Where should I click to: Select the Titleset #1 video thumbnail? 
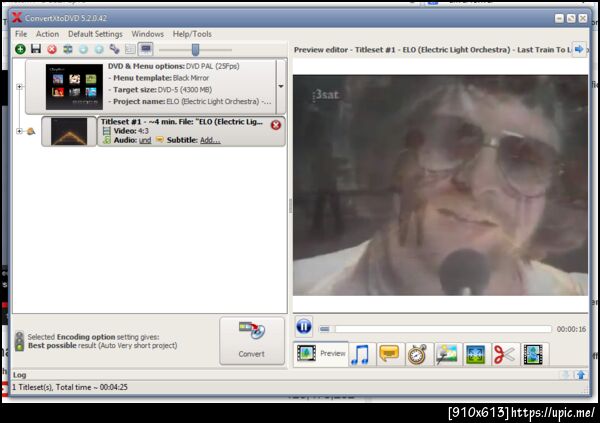click(x=69, y=131)
